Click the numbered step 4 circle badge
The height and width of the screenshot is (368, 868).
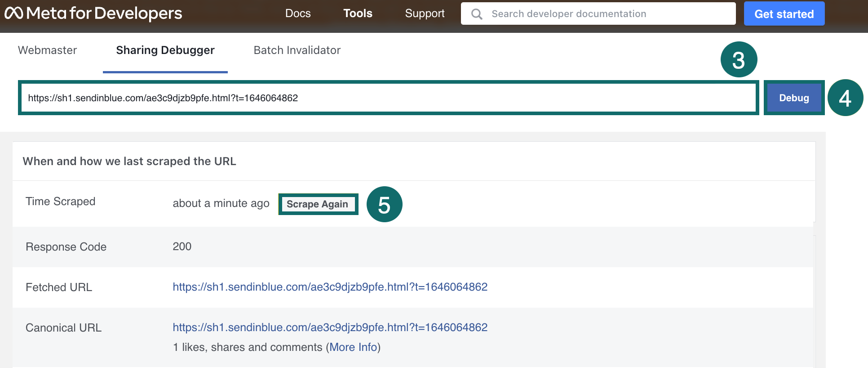tap(845, 98)
